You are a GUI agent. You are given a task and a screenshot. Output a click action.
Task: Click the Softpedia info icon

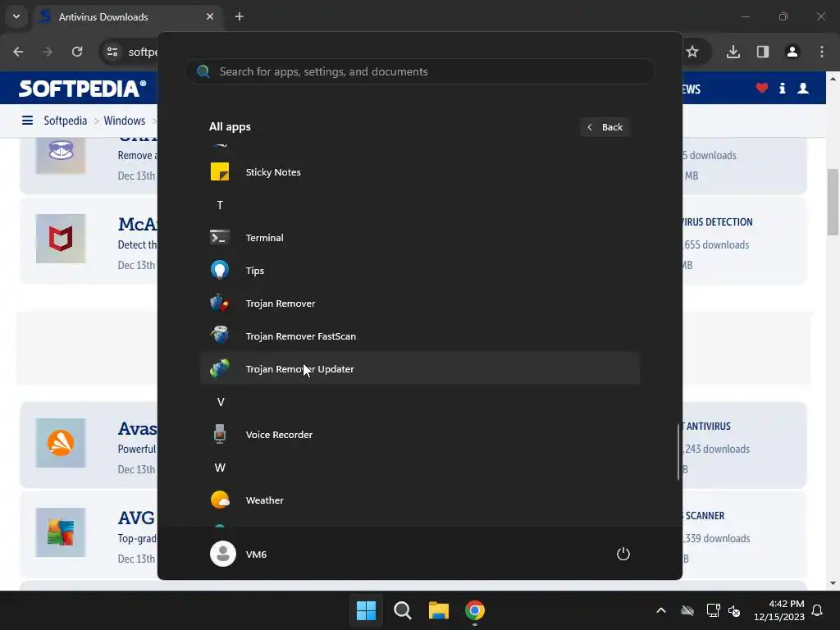(782, 89)
